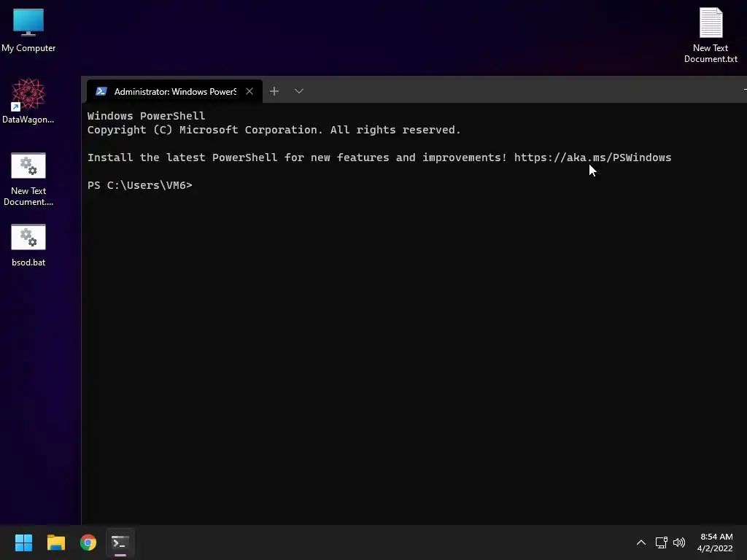Image resolution: width=747 pixels, height=560 pixels.
Task: Select New Text Document.txt desktop file
Action: pos(711,35)
